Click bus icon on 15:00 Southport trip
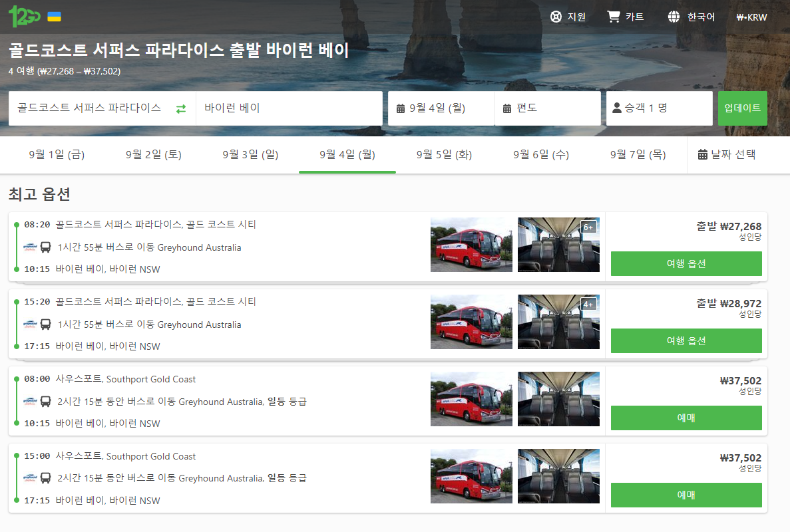This screenshot has width=790, height=532. pos(45,478)
